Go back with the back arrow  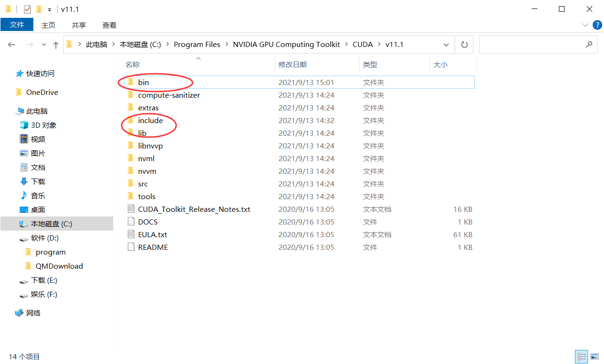[12, 45]
